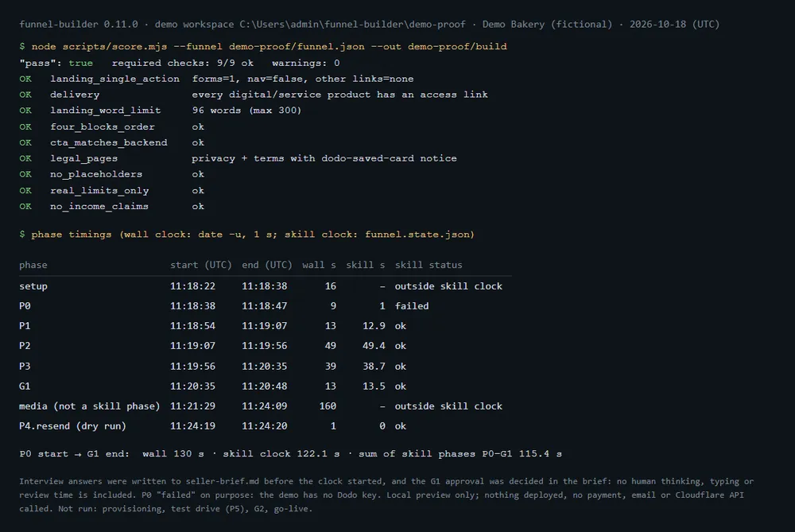Click the 'failed' status in P0 row

tap(412, 306)
